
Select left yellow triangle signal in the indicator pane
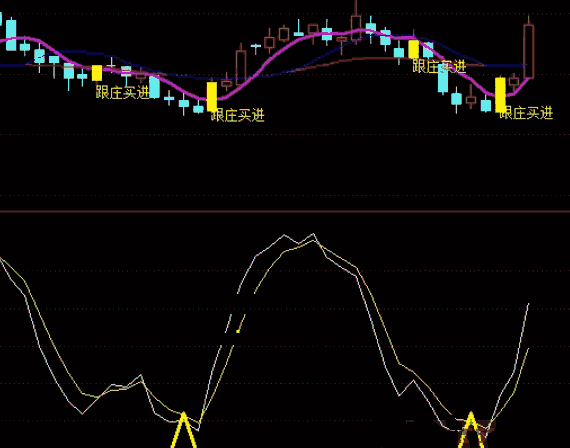point(184,430)
